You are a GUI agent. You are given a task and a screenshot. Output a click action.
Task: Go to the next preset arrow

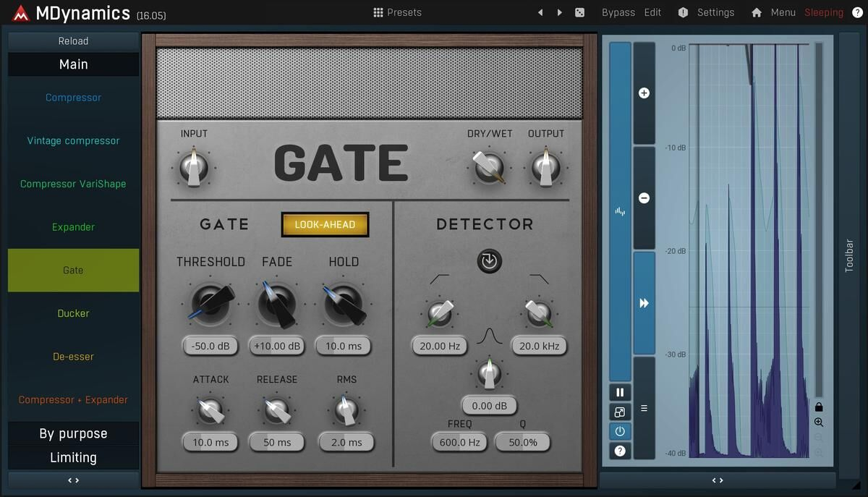tap(559, 12)
